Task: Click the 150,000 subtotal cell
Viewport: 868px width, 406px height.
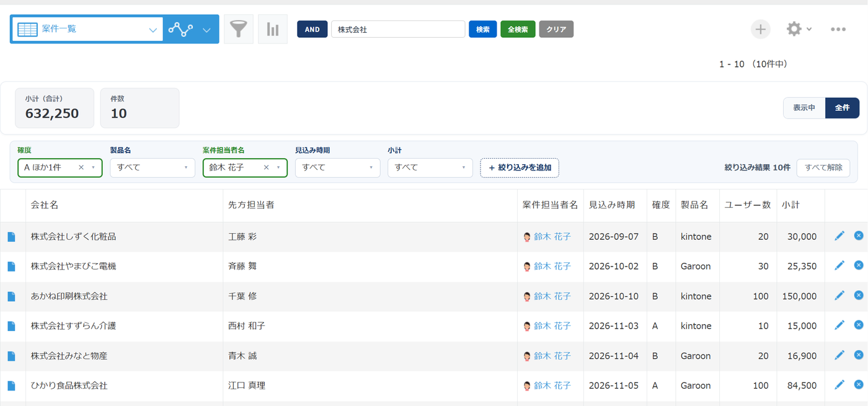Action: point(799,296)
